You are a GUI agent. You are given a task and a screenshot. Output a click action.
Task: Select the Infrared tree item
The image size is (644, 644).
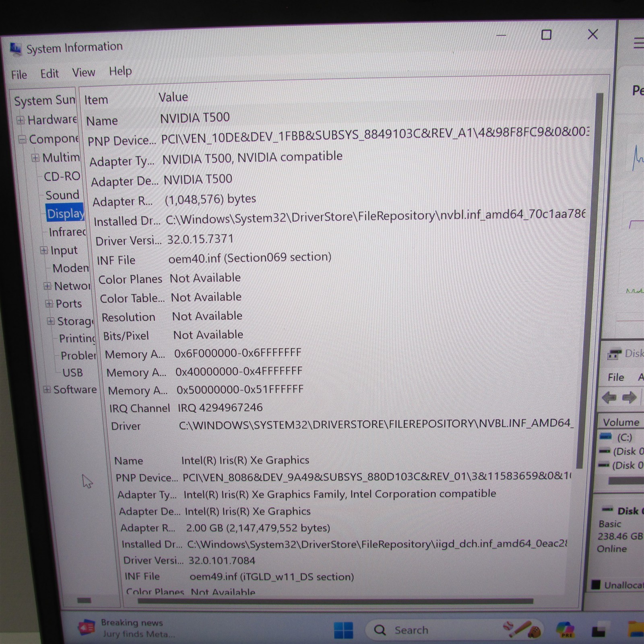[68, 232]
